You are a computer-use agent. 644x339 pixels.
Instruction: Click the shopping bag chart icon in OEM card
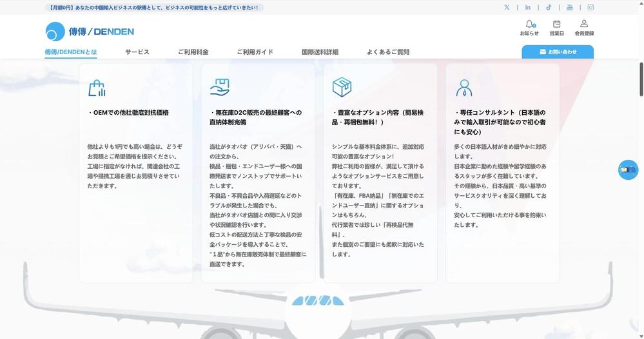point(97,88)
